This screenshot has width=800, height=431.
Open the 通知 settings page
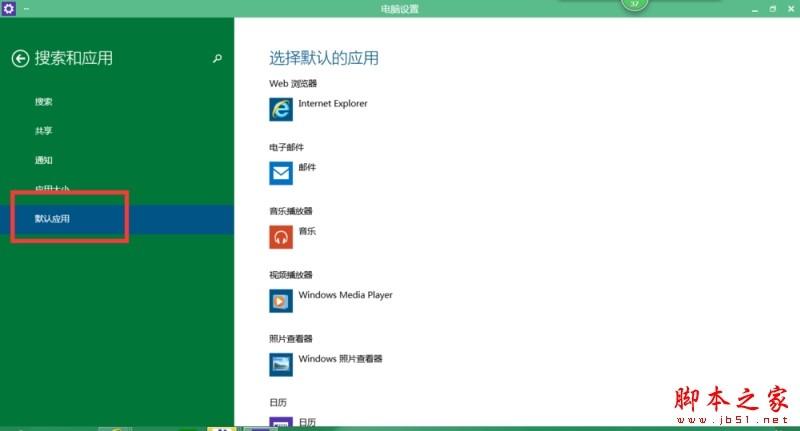pos(43,160)
